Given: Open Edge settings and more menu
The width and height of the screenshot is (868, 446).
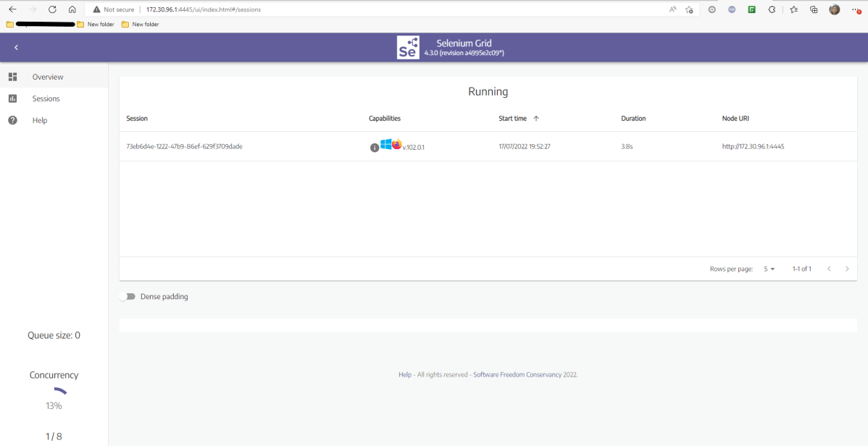Looking at the screenshot, I should tap(856, 9).
